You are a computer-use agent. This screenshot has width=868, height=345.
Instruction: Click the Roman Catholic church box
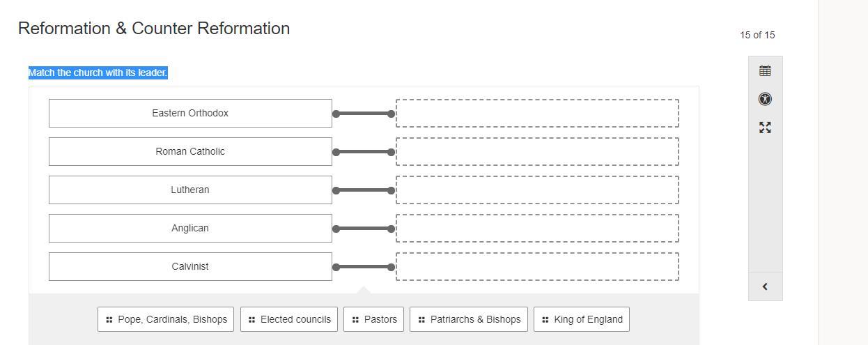190,151
